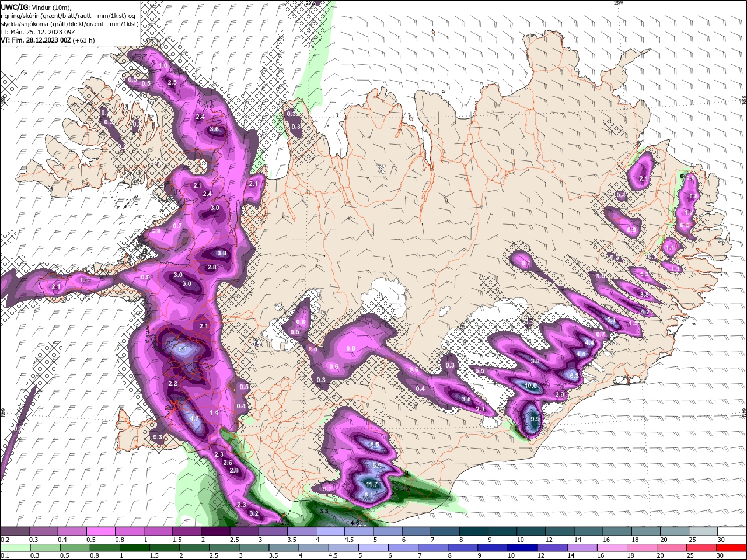Click the "25" label under the rain scale
The height and width of the screenshot is (560, 747).
coord(690,556)
